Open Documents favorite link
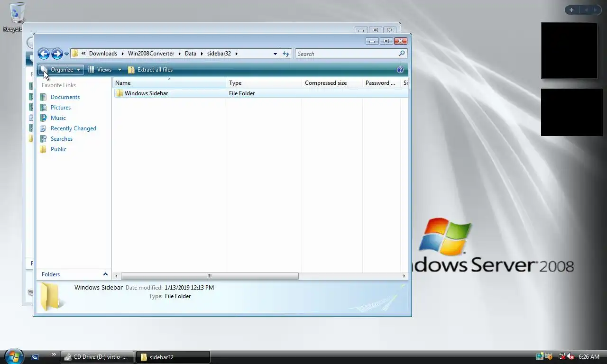The image size is (607, 364). (x=65, y=97)
